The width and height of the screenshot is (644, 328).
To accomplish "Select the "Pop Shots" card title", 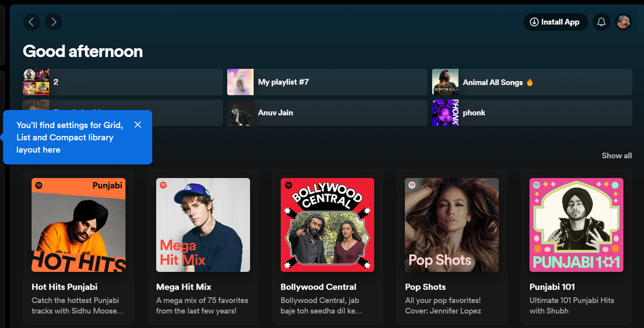I will coord(426,287).
